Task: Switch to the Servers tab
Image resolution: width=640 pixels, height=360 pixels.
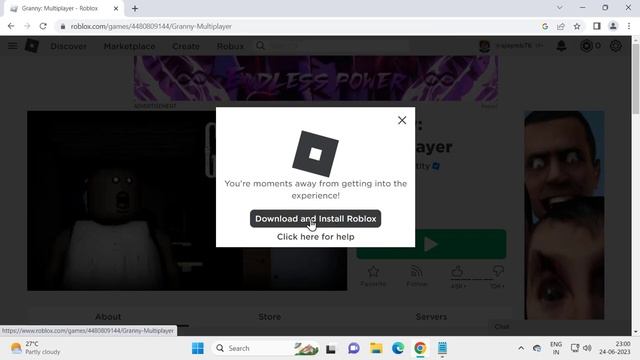Action: pyautogui.click(x=431, y=317)
